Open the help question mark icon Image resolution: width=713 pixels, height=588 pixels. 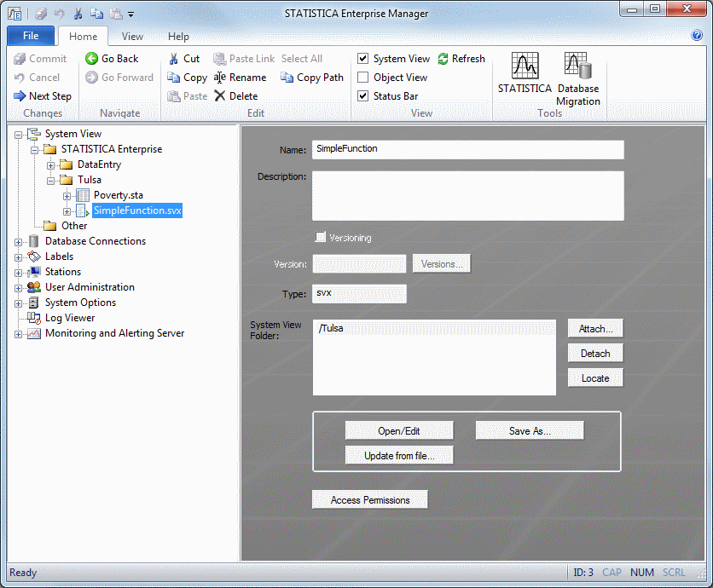pos(697,36)
